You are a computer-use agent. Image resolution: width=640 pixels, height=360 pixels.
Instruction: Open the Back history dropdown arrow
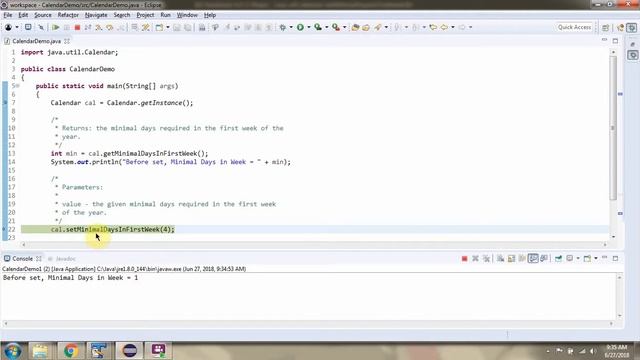point(453,27)
